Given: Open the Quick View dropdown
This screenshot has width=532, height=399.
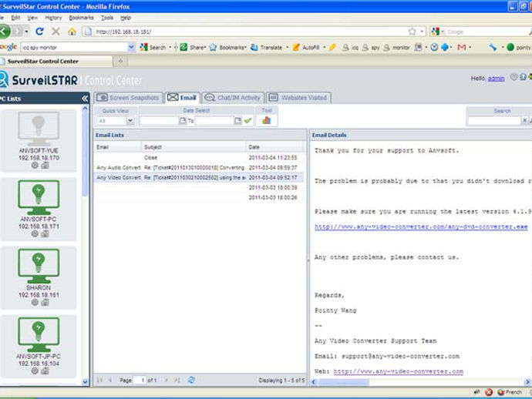Looking at the screenshot, I should pyautogui.click(x=130, y=121).
